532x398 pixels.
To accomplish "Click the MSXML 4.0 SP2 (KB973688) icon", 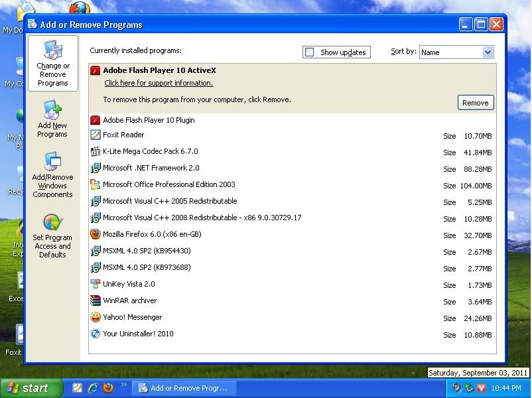I will click(x=95, y=267).
